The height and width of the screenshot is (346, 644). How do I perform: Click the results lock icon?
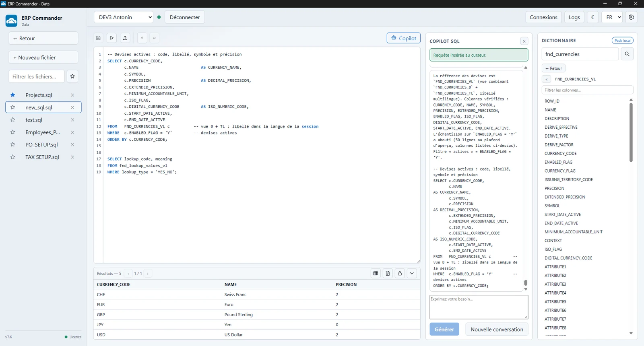click(400, 273)
